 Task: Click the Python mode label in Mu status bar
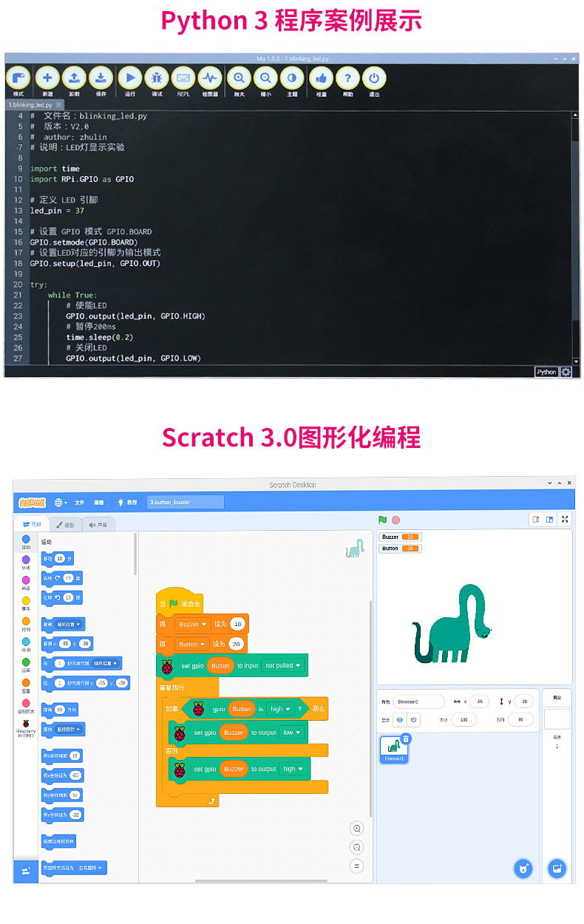click(547, 372)
